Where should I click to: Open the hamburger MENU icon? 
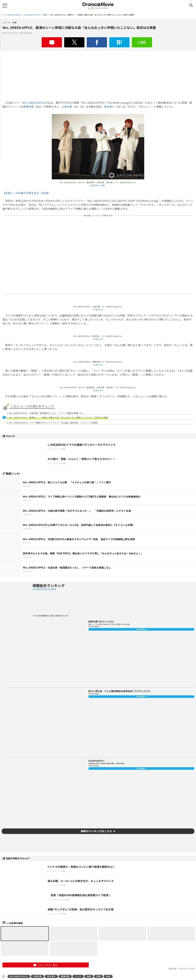click(x=5, y=5)
